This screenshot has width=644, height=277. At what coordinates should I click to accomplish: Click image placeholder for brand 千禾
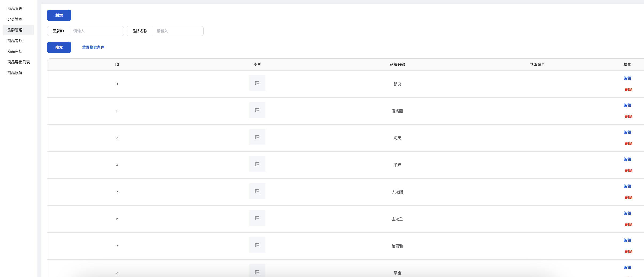point(257,164)
